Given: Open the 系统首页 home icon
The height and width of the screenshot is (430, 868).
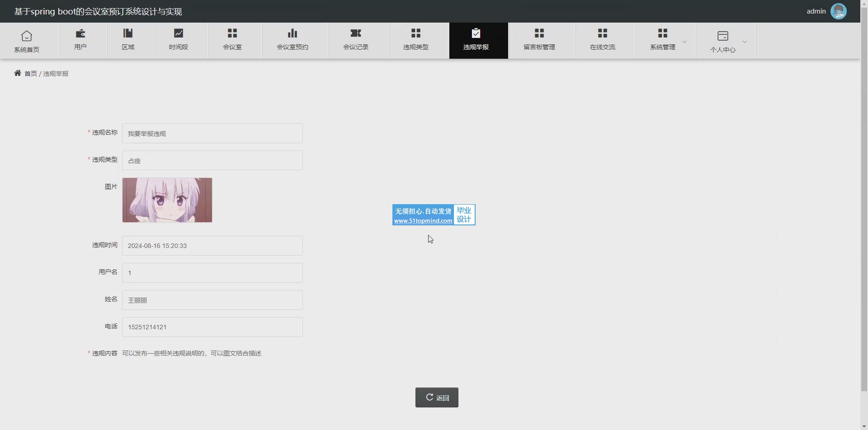Looking at the screenshot, I should click(x=27, y=36).
